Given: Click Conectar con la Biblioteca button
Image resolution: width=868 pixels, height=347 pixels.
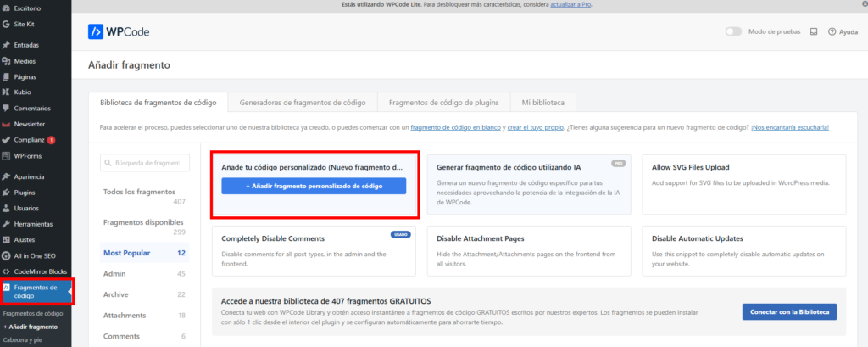Looking at the screenshot, I should 789,311.
